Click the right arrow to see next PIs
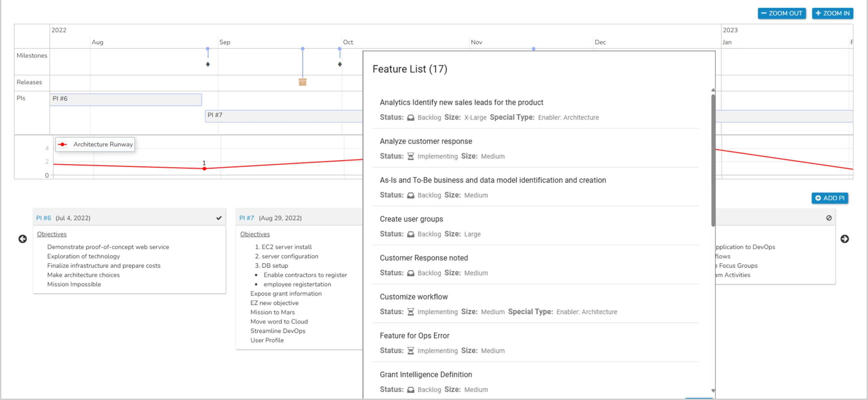 coord(845,239)
